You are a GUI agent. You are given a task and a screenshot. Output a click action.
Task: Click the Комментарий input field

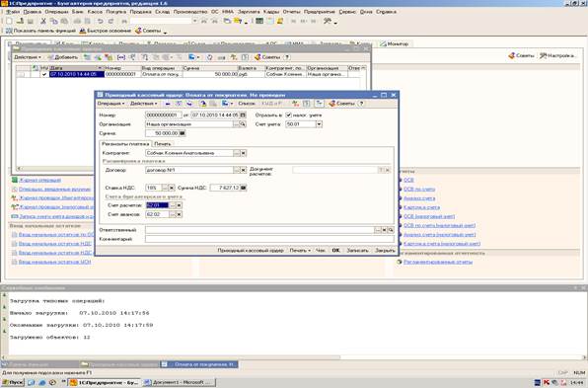click(269, 239)
